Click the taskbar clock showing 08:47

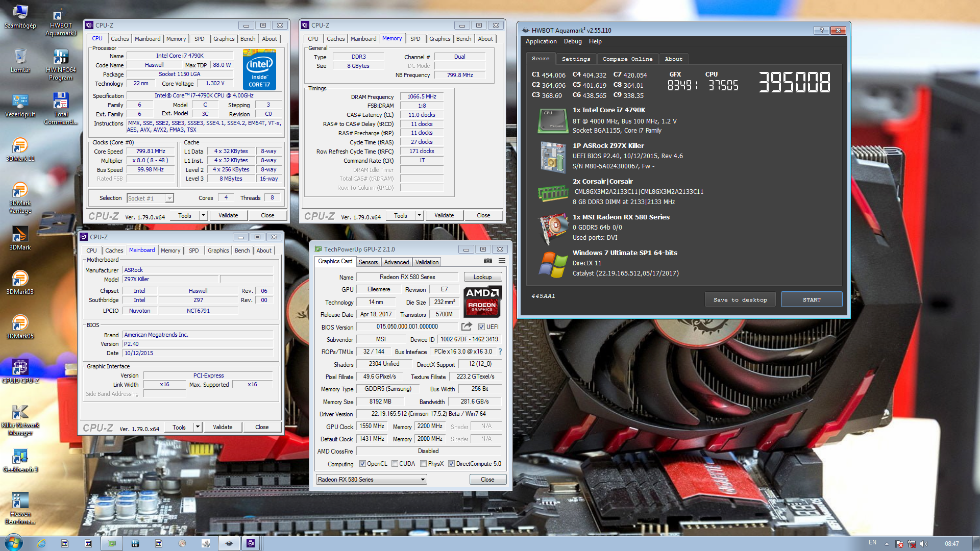951,544
